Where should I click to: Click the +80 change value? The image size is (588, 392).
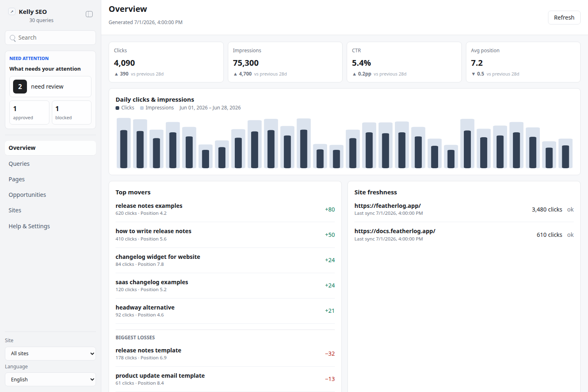click(330, 209)
